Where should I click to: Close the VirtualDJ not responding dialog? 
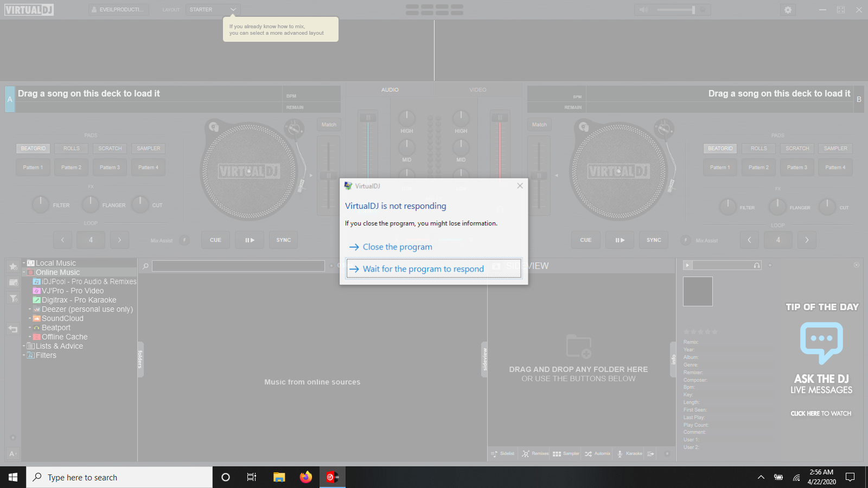[x=520, y=186]
